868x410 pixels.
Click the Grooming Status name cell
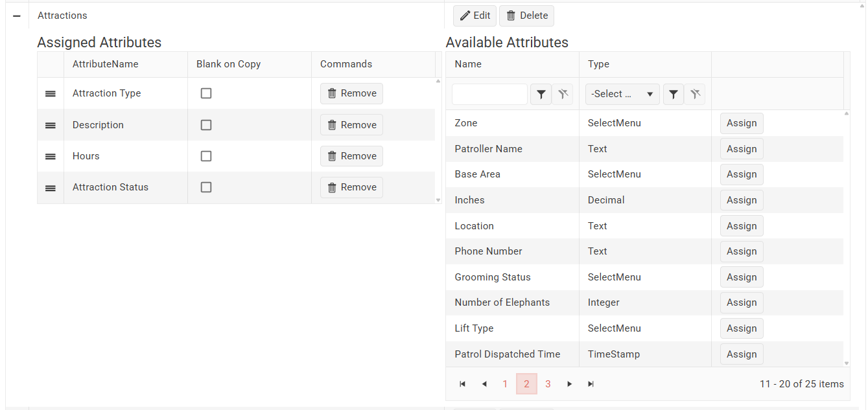[512, 277]
